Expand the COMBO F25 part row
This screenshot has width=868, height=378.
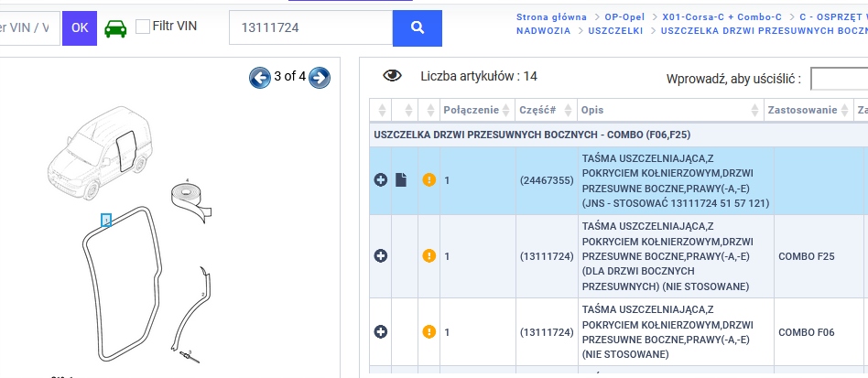[381, 255]
